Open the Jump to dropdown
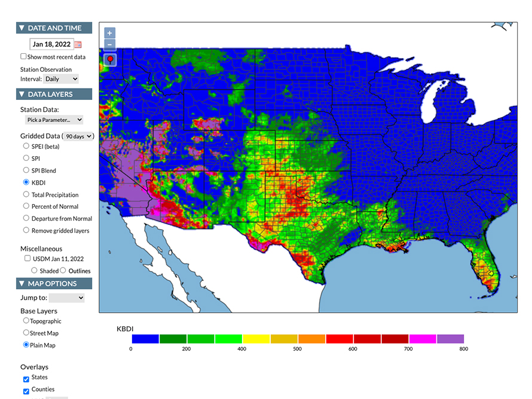The height and width of the screenshot is (399, 532). [x=66, y=297]
